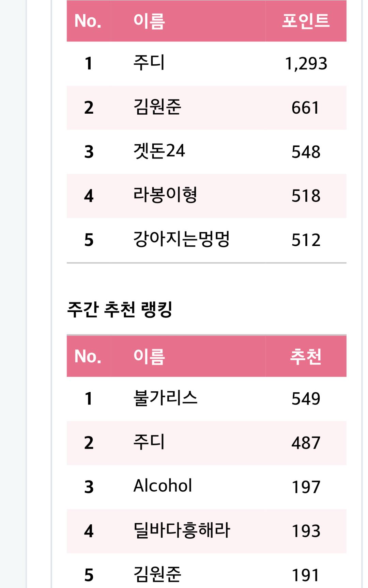Screen dimensions: 368x588
Task: Click the 512 points value
Action: pos(306,240)
